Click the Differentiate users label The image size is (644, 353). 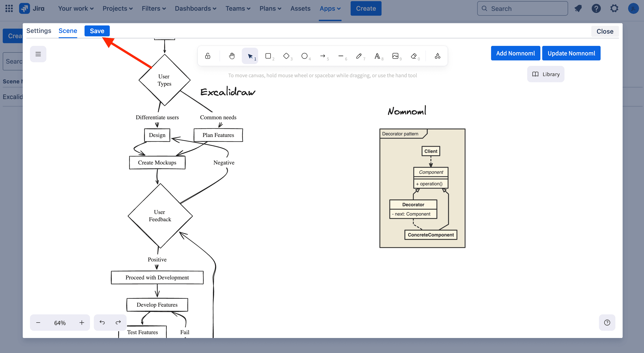(157, 117)
